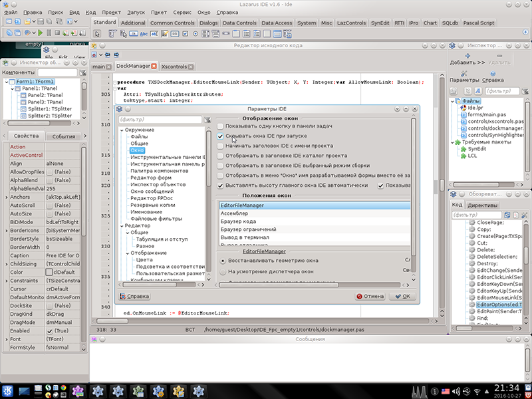Click the options wrench icon in Code Explorer
The image size is (532, 399).
pyautogui.click(x=525, y=215)
